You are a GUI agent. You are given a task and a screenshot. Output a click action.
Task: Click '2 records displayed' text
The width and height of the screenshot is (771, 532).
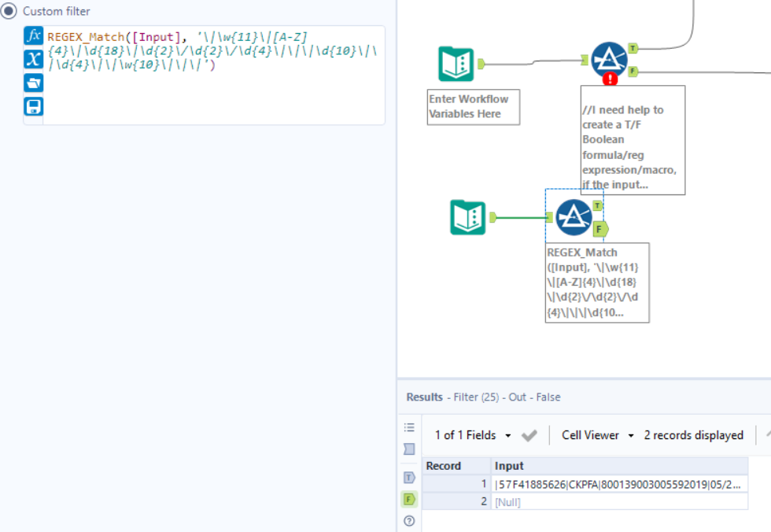click(693, 435)
